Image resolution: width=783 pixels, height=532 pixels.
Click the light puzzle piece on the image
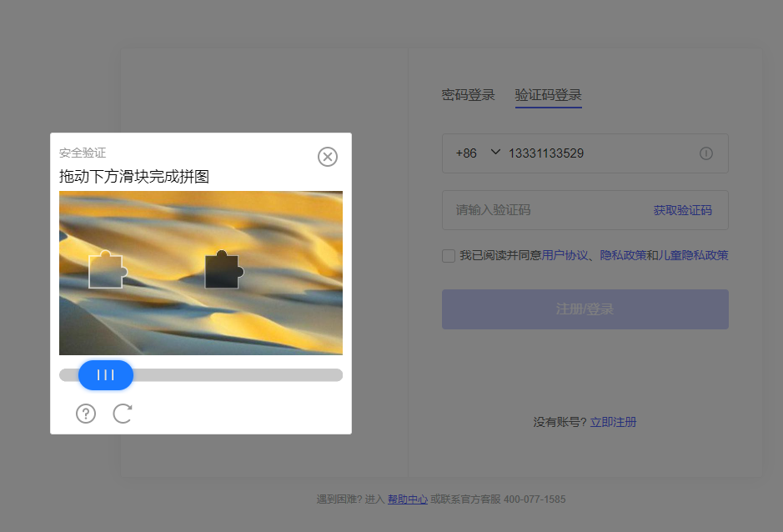107,271
